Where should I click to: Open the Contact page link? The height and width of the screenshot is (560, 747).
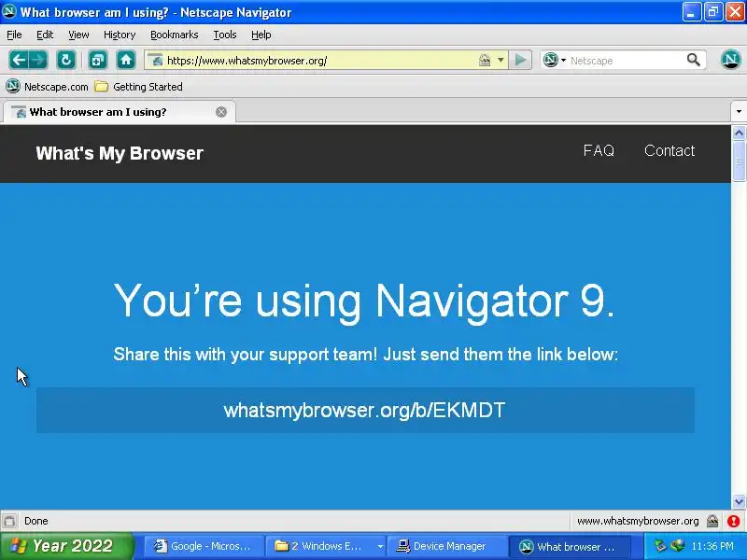(x=669, y=150)
